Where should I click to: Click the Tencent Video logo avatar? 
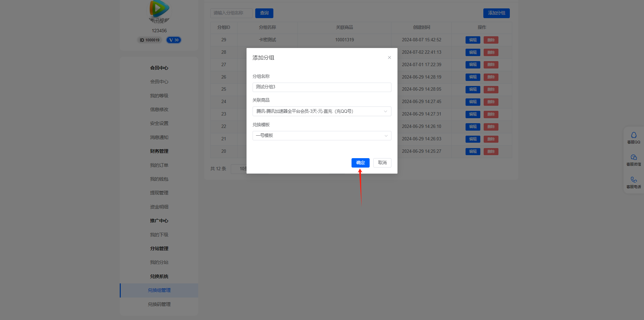159,9
